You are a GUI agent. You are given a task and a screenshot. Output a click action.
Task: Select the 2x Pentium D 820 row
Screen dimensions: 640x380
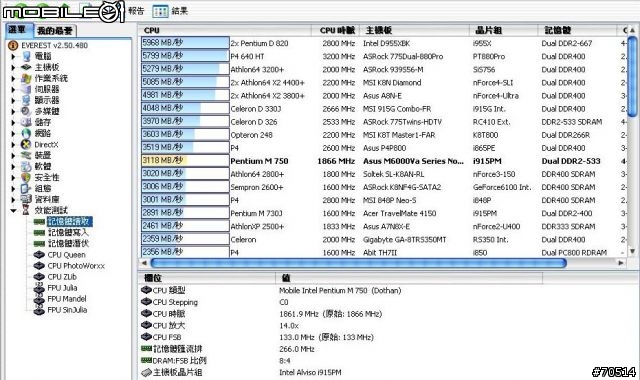pos(384,43)
